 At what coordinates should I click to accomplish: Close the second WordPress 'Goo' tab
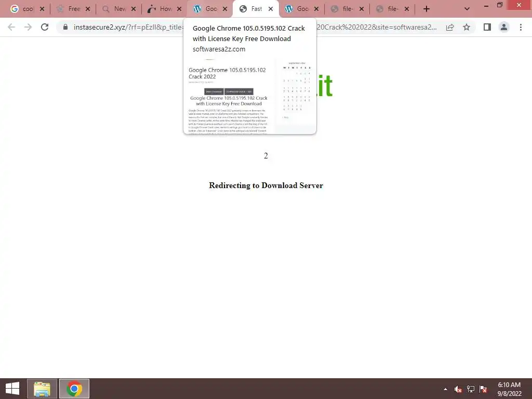tap(316, 9)
